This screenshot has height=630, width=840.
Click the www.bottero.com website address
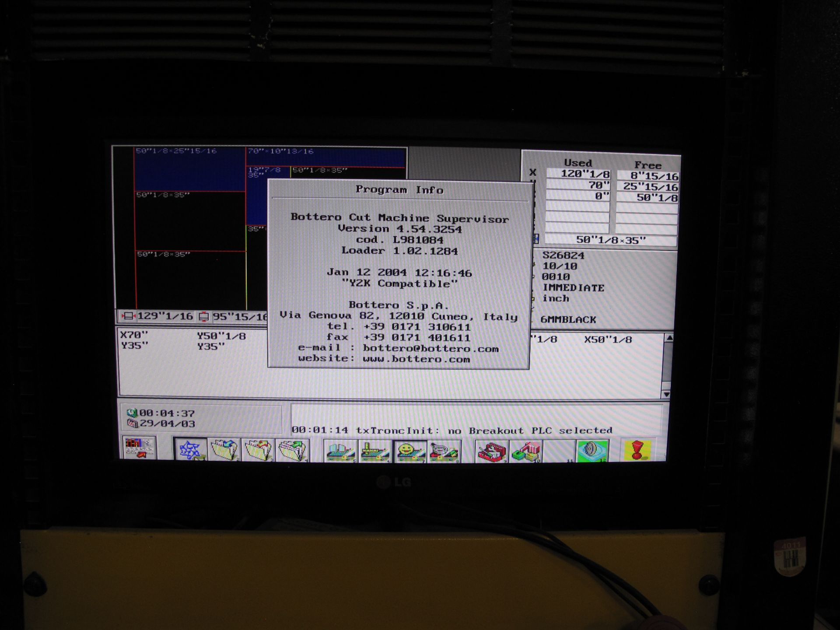coord(416,359)
